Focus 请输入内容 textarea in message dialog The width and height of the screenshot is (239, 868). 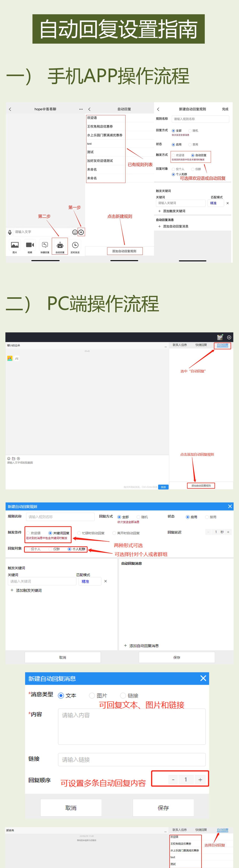[132, 727]
